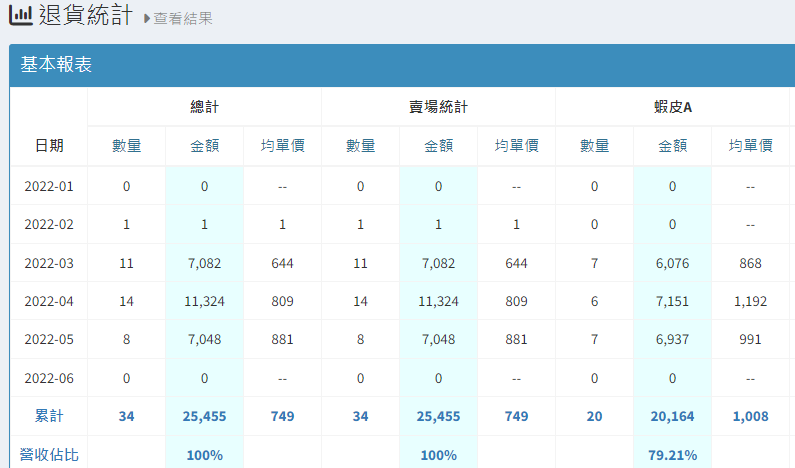The height and width of the screenshot is (468, 795).
Task: Click the triangle arrow before 查看結果
Action: coord(147,19)
